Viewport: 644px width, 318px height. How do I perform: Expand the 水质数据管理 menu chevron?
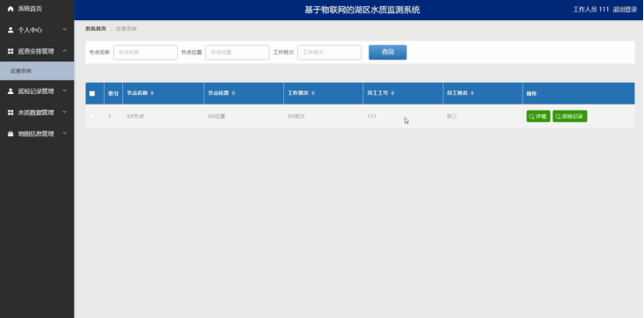point(64,112)
